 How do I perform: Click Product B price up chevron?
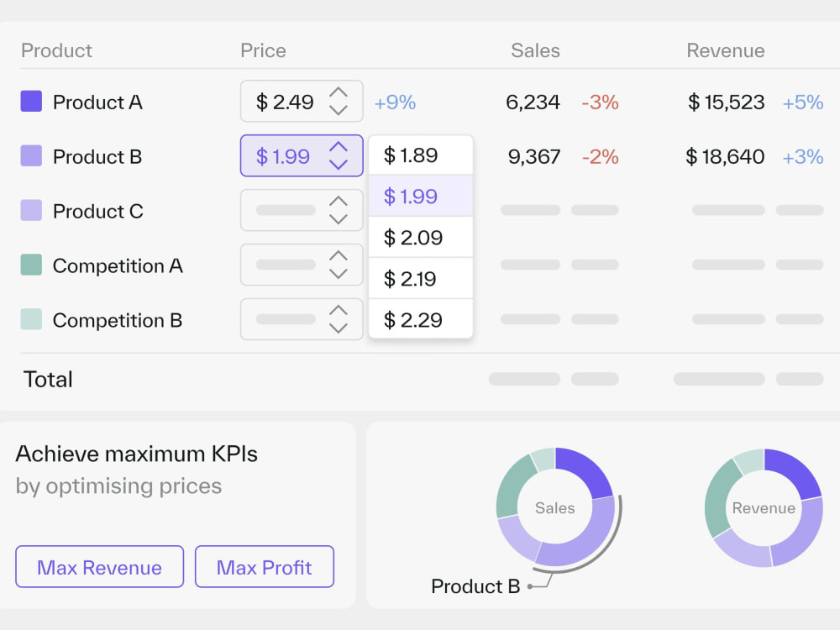point(338,147)
